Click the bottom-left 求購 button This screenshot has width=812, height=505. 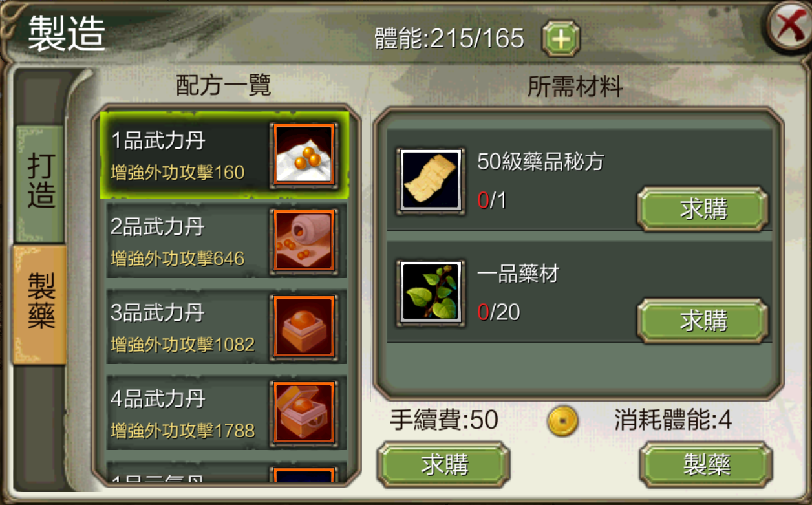pyautogui.click(x=444, y=464)
